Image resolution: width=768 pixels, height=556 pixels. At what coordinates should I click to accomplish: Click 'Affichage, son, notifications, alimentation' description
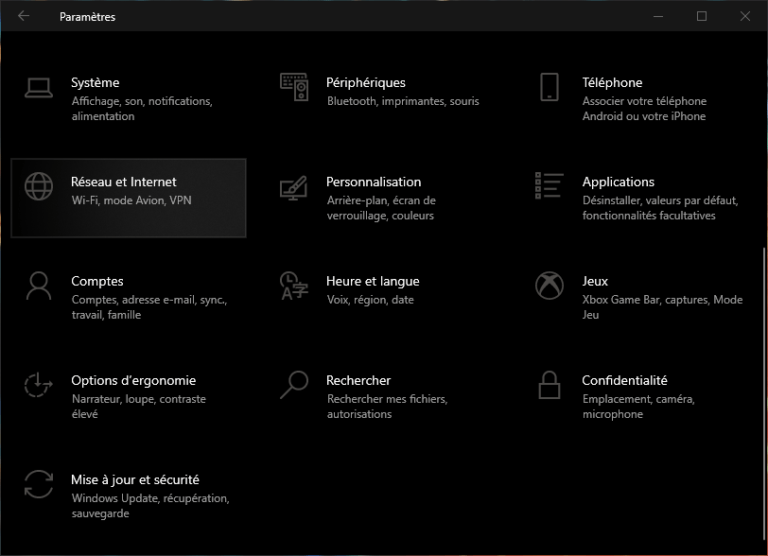click(x=142, y=109)
